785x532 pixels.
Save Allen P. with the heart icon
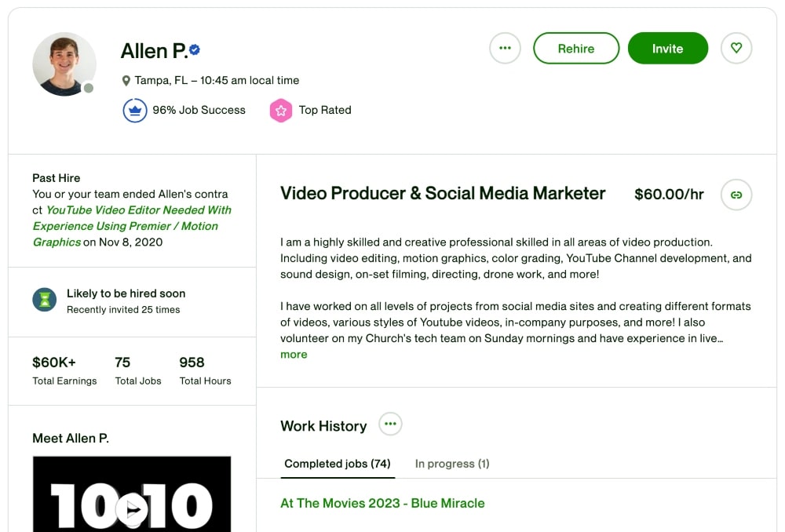click(x=736, y=48)
